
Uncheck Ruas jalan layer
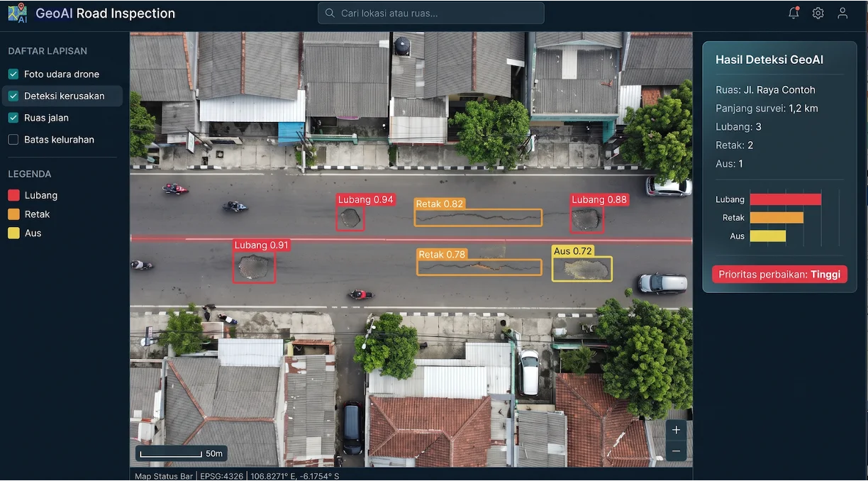click(13, 118)
